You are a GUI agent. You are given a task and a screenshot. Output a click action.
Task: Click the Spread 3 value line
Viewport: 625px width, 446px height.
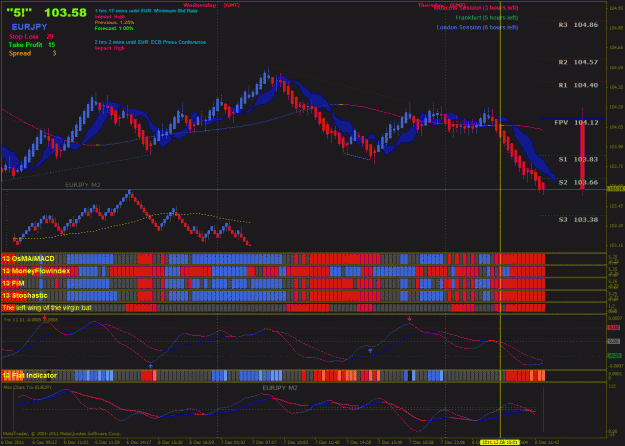(32, 53)
